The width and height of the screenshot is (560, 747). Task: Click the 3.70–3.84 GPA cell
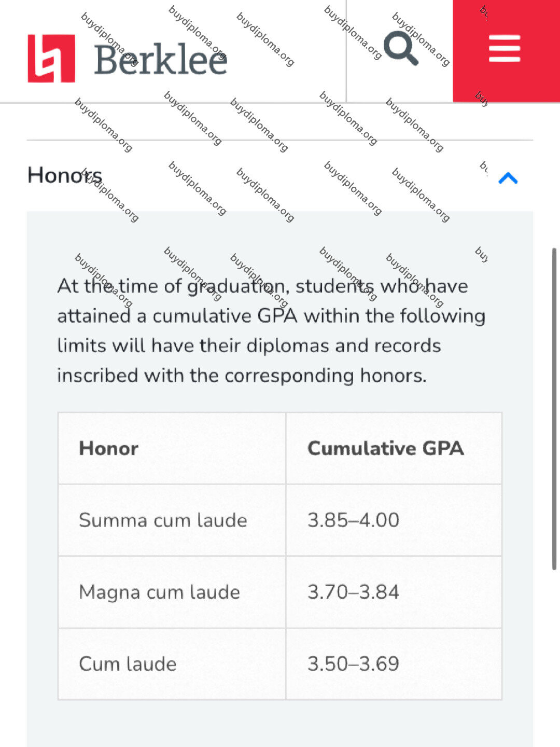tap(394, 592)
